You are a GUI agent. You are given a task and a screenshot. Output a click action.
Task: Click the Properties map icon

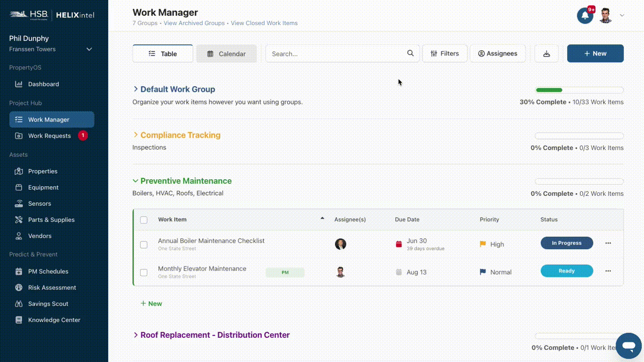point(19,171)
